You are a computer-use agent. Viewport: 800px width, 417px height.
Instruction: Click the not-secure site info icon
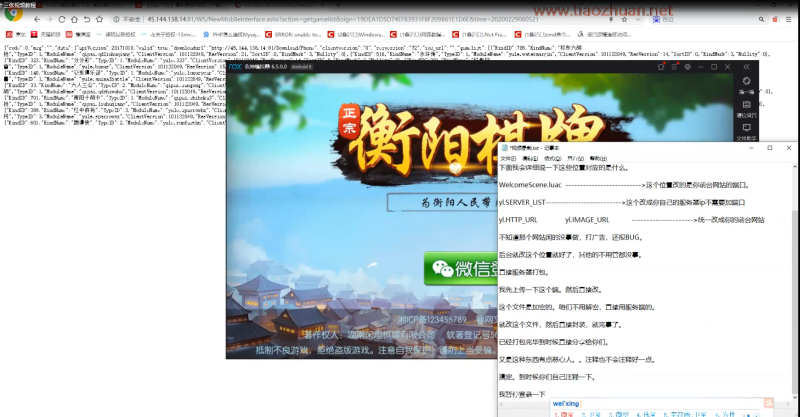pyautogui.click(x=116, y=19)
